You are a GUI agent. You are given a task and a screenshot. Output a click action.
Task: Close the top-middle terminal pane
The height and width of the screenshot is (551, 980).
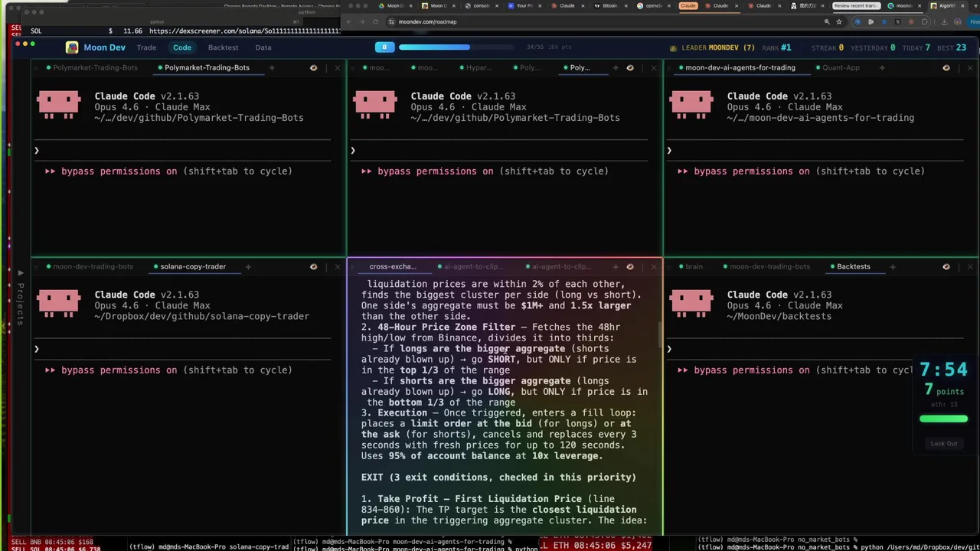654,67
